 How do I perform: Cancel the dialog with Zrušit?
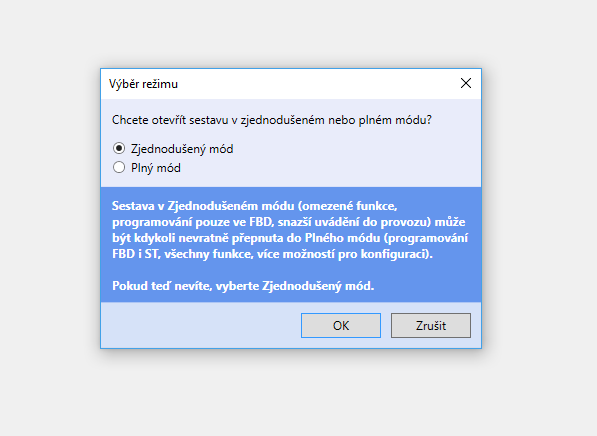[431, 326]
